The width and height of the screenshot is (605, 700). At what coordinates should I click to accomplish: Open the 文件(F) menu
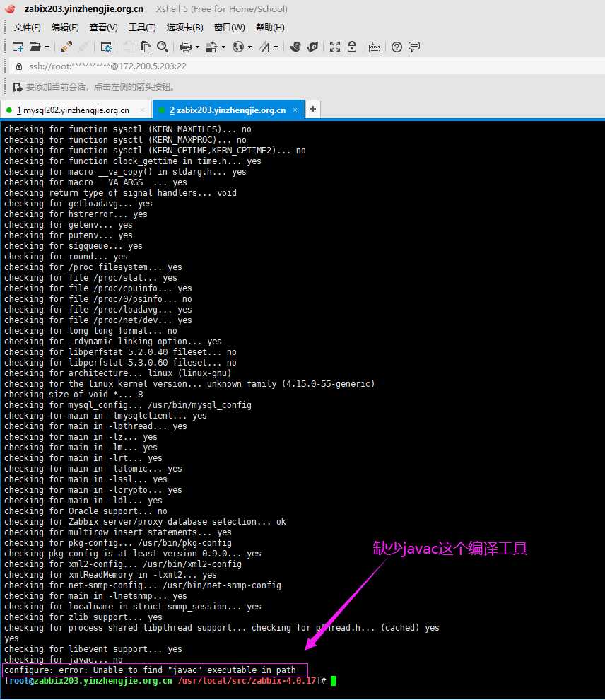(28, 28)
